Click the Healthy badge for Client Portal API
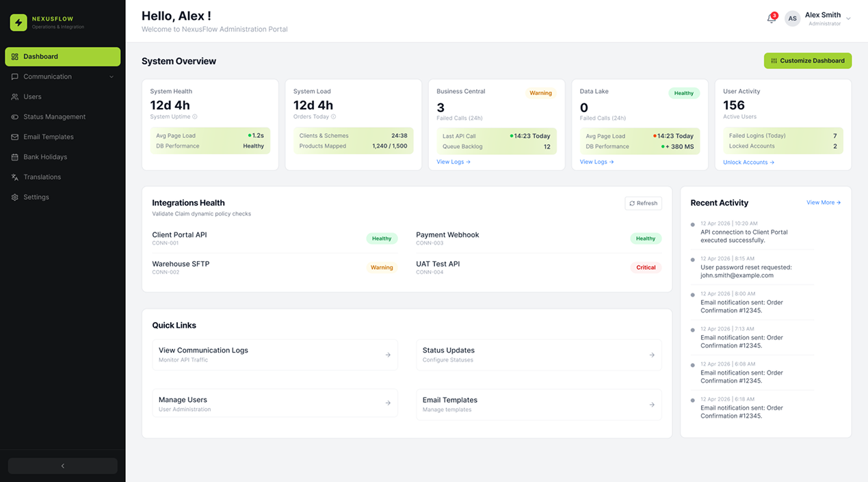The width and height of the screenshot is (868, 482). coord(382,239)
